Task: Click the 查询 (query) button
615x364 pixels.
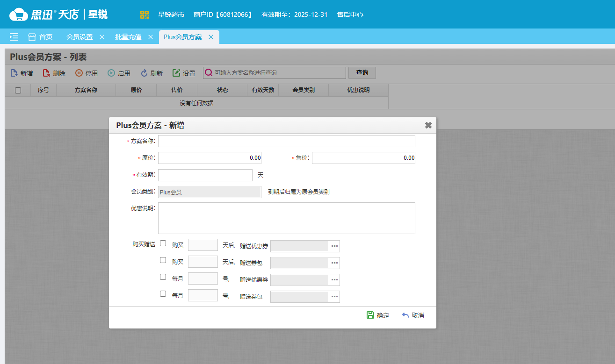Action: point(362,72)
